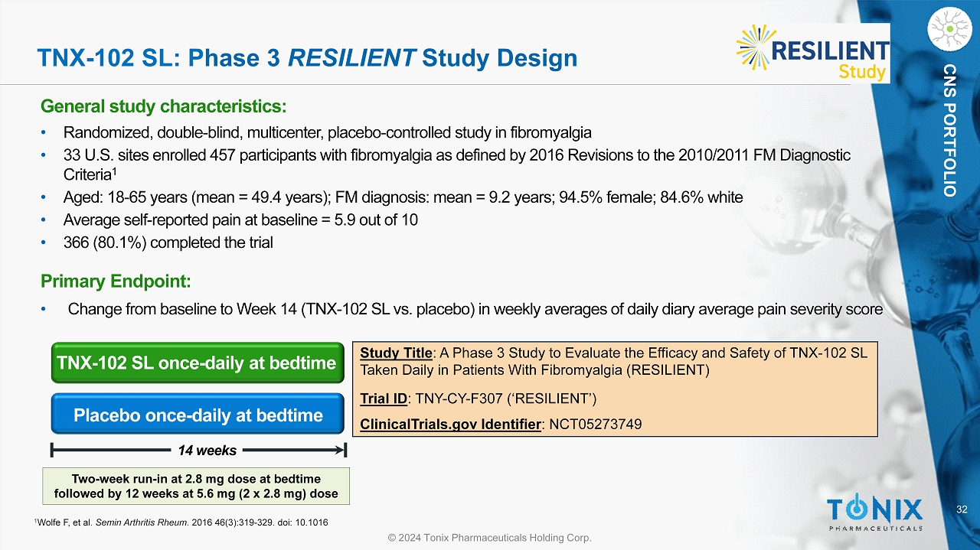
Task: Click the Two-week run-in dosing note box
Action: coord(196,486)
